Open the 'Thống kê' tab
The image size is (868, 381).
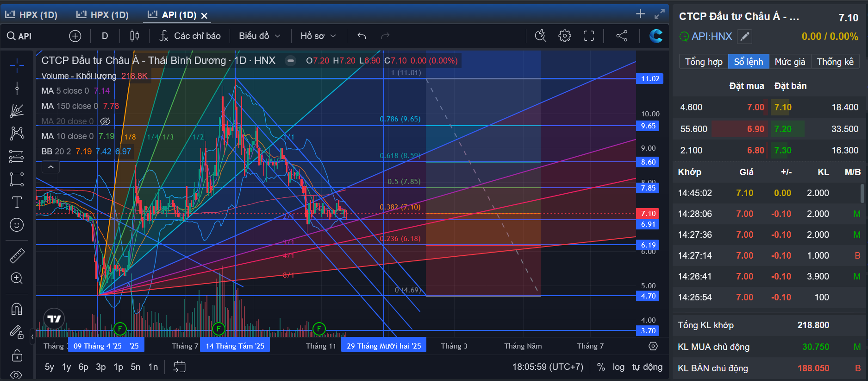(x=835, y=62)
